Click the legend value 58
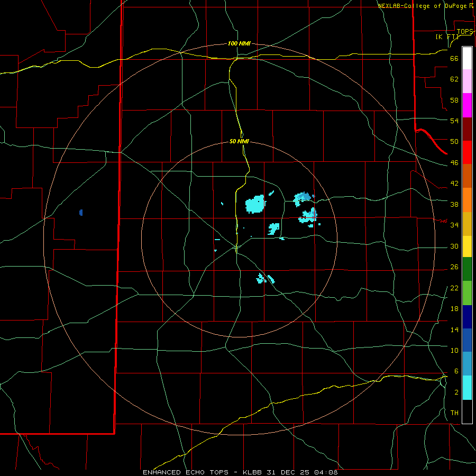The width and height of the screenshot is (476, 476). point(454,100)
